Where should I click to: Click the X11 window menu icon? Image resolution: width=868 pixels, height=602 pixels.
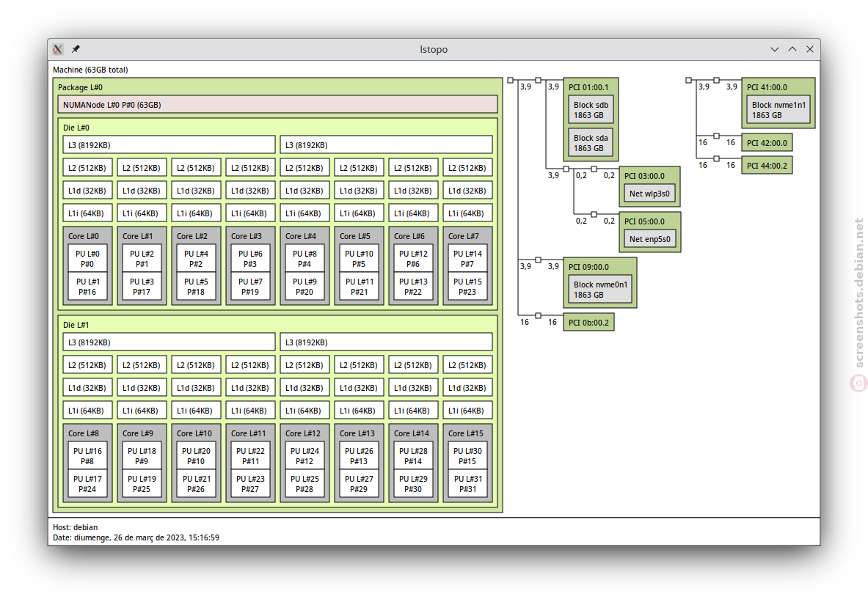coord(57,49)
